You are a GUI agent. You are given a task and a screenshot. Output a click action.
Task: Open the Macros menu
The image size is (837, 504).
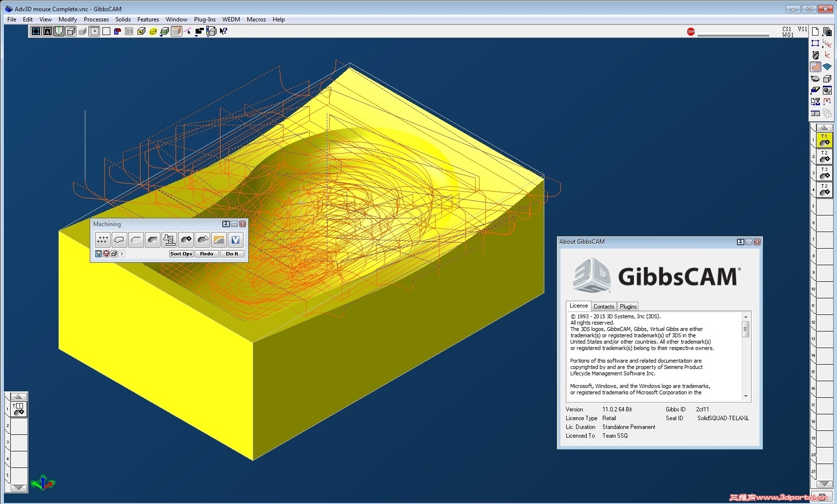(256, 19)
